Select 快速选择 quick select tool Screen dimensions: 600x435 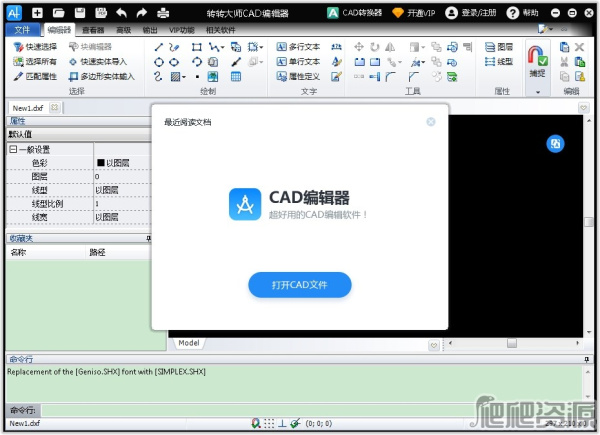tap(35, 47)
